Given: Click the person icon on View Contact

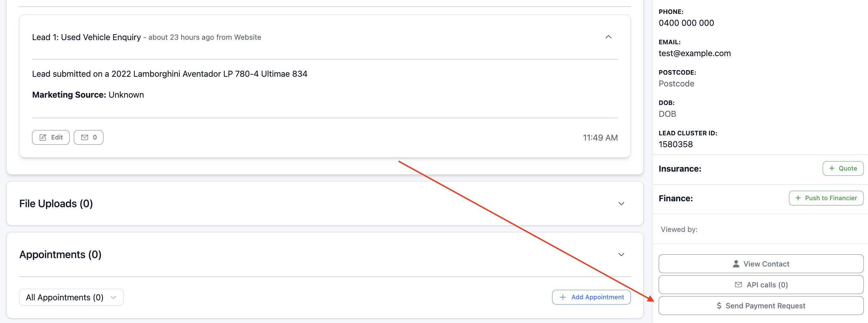Looking at the screenshot, I should click(736, 264).
